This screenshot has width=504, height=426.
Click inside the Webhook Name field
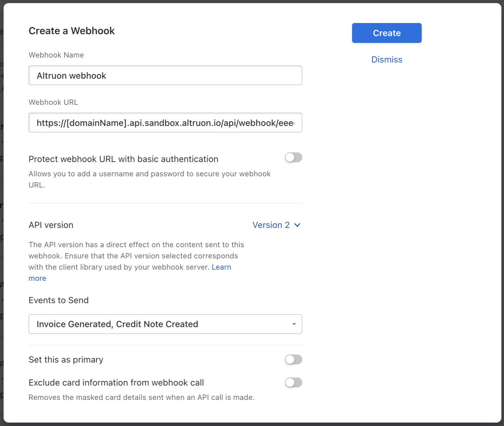(x=165, y=75)
